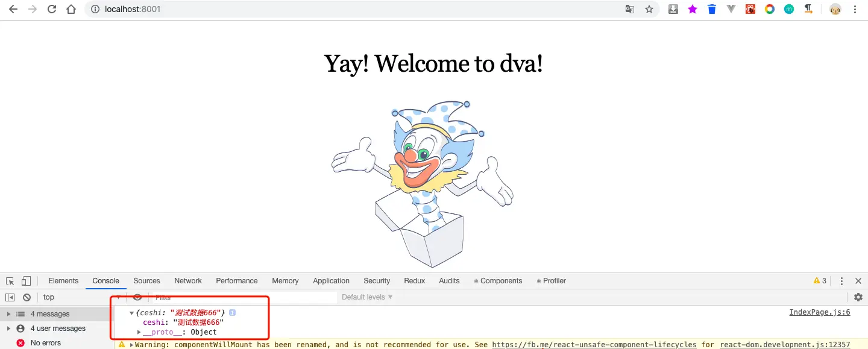Click the localhost:8001 address bar
This screenshot has height=349, width=868.
[356, 9]
